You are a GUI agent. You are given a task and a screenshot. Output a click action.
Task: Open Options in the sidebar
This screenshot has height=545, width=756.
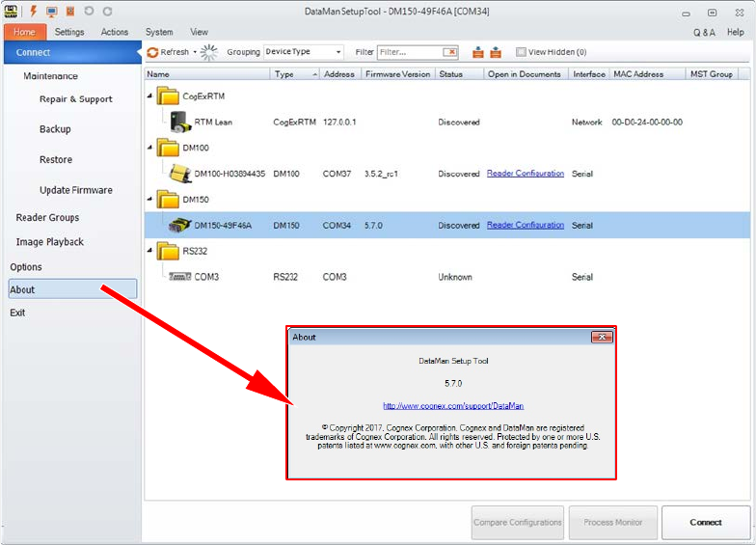[26, 266]
